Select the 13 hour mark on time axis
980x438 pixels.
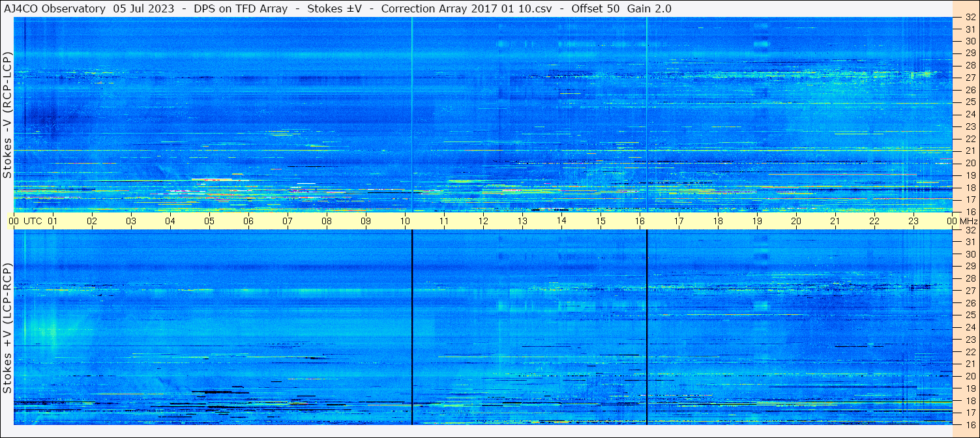click(522, 221)
